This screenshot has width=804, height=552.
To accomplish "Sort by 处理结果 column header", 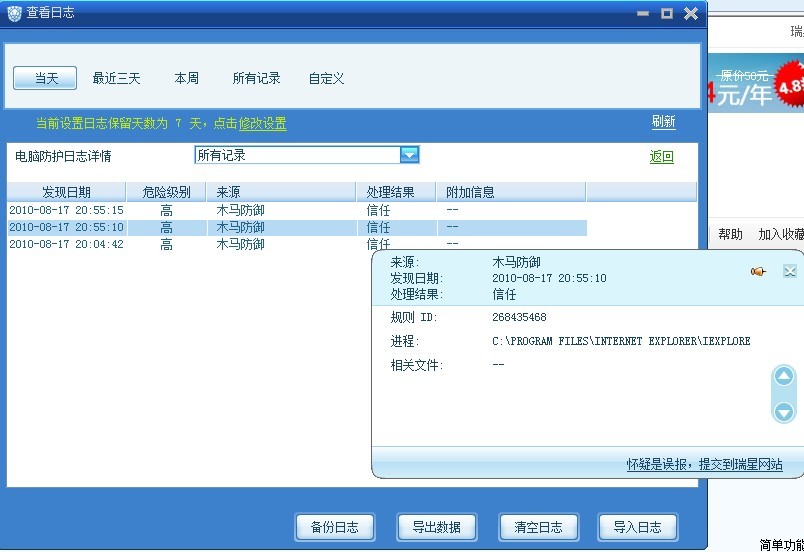I will (396, 192).
